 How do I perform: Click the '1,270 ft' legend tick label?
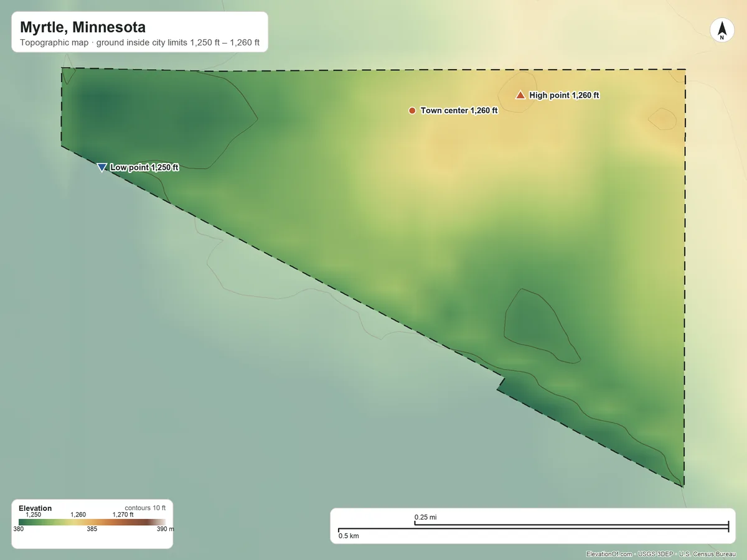click(123, 515)
